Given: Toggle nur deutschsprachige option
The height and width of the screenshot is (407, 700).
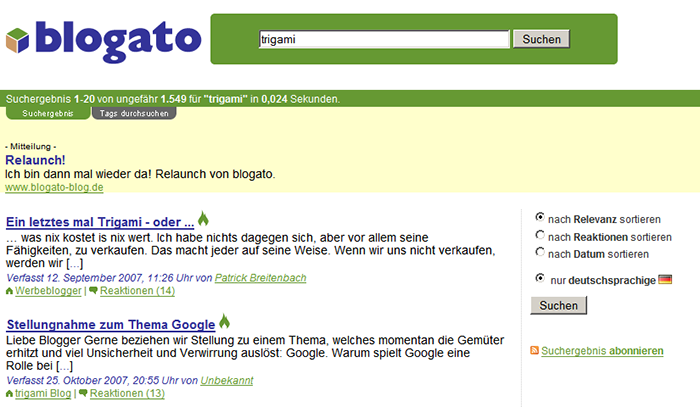Looking at the screenshot, I should (540, 278).
